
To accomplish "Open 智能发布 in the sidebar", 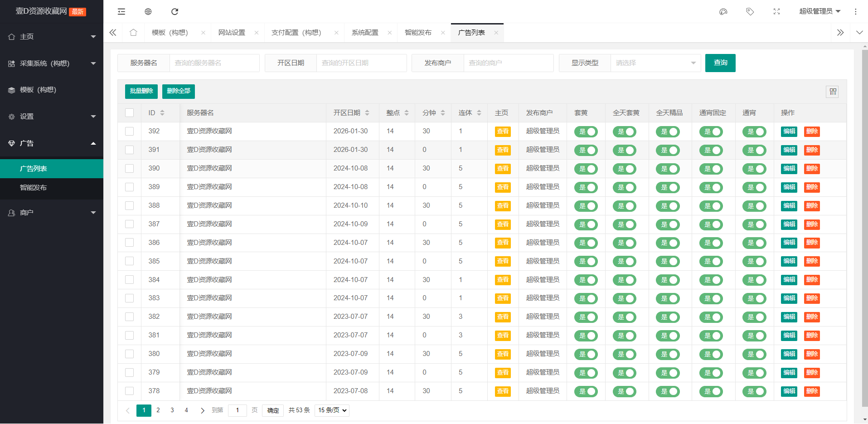I will tap(52, 188).
